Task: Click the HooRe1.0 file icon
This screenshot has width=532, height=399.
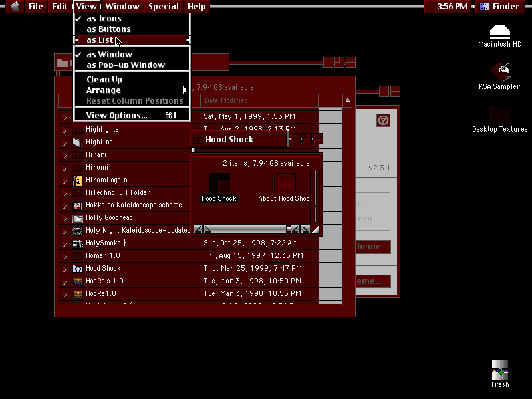Action: [x=78, y=294]
